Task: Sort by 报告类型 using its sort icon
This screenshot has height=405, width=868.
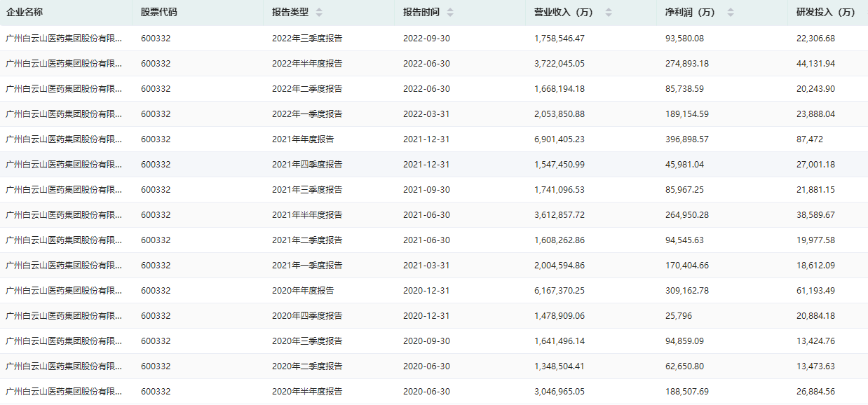Action: click(319, 13)
